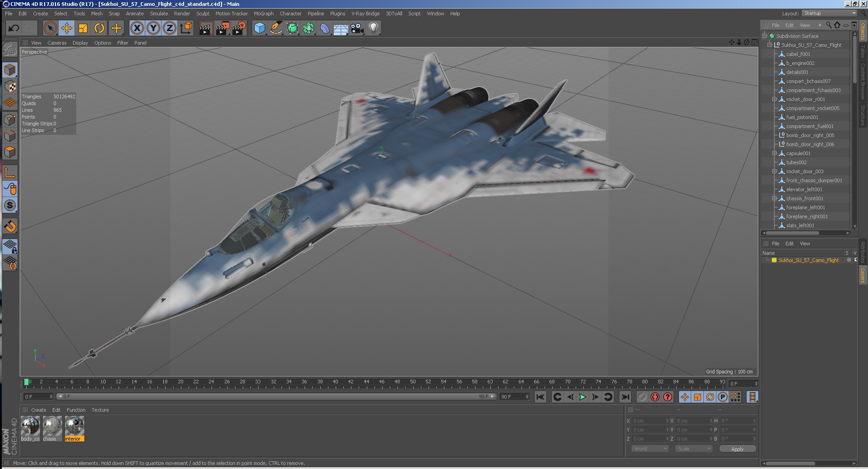Image resolution: width=868 pixels, height=469 pixels.
Task: Toggle Autokeying button
Action: [x=655, y=397]
